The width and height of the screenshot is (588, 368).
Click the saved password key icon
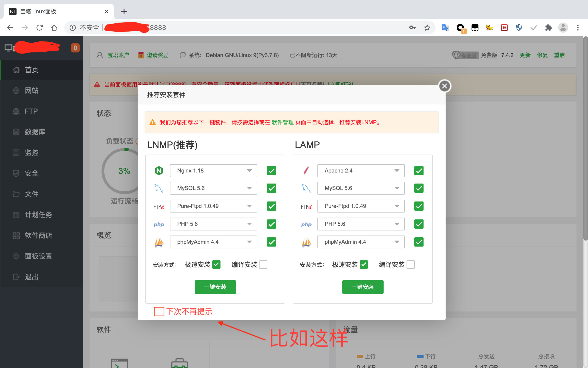coord(412,28)
